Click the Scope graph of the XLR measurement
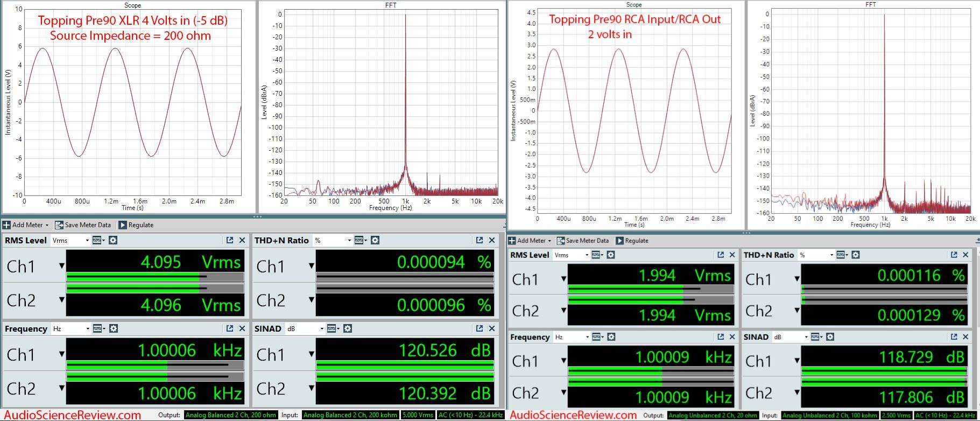Viewport: 980px width, 421px height. tap(132, 102)
